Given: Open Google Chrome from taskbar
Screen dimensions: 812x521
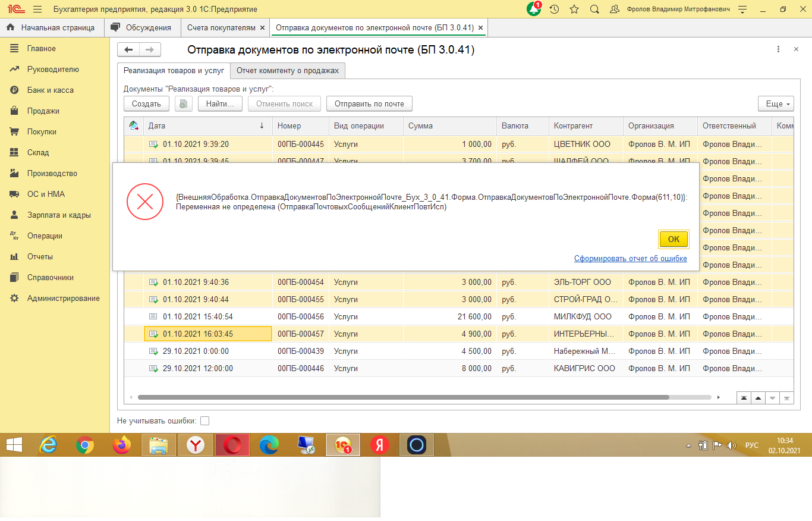Looking at the screenshot, I should click(85, 445).
